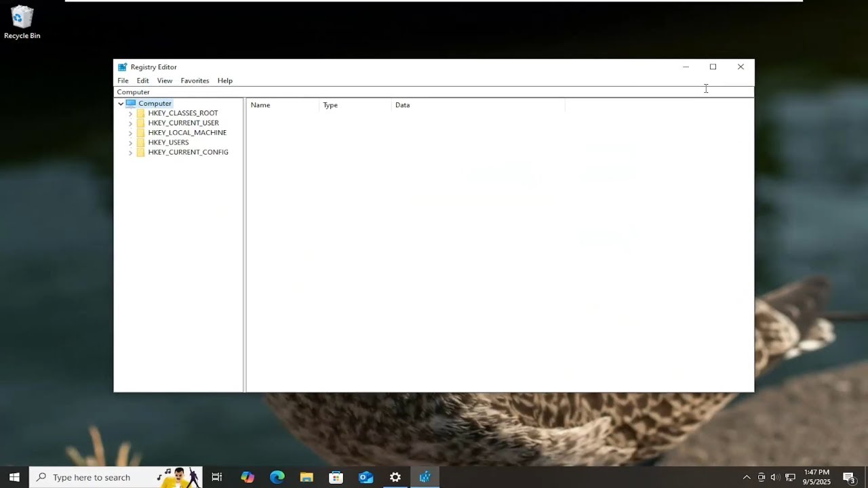The width and height of the screenshot is (868, 488).
Task: Collapse the Computer tree node
Action: (121, 104)
